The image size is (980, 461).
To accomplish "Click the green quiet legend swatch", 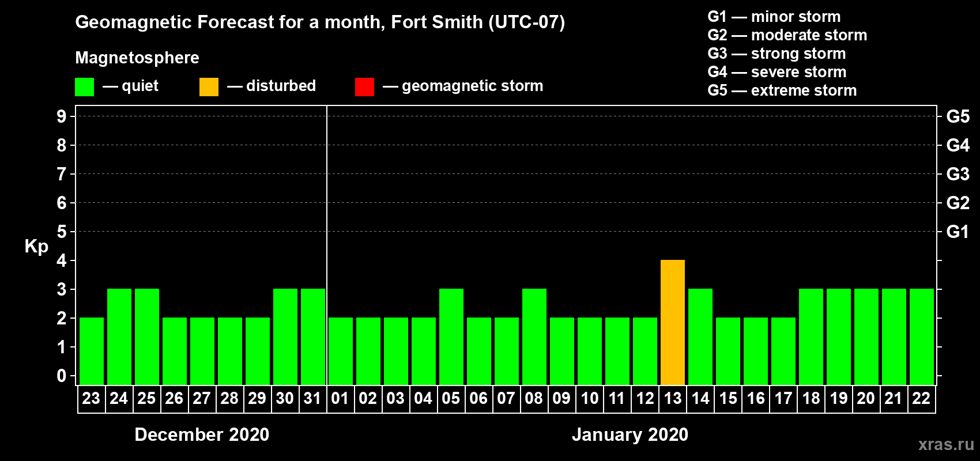I will click(x=84, y=87).
